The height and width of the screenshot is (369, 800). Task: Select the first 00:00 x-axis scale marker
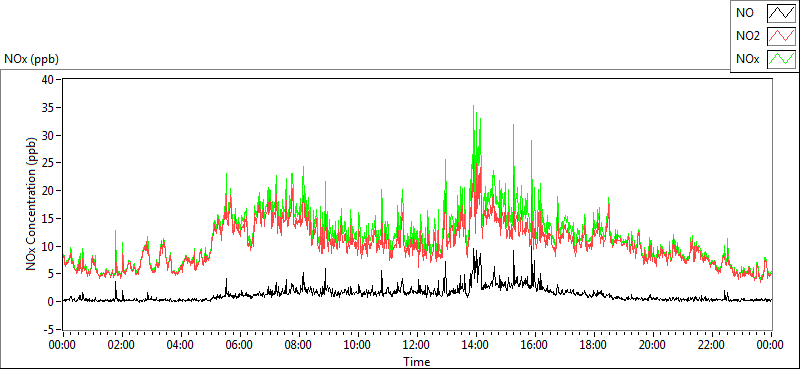[62, 346]
